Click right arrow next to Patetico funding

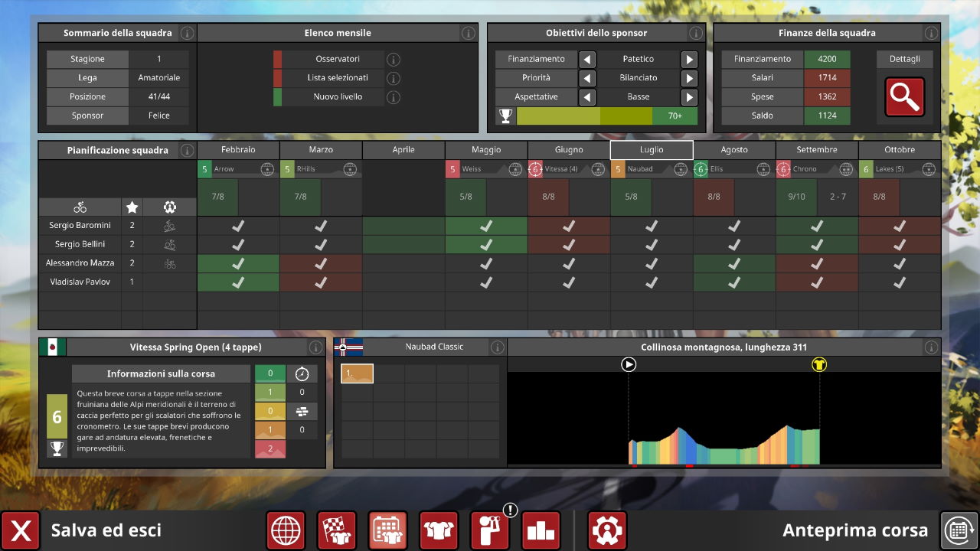click(x=689, y=59)
